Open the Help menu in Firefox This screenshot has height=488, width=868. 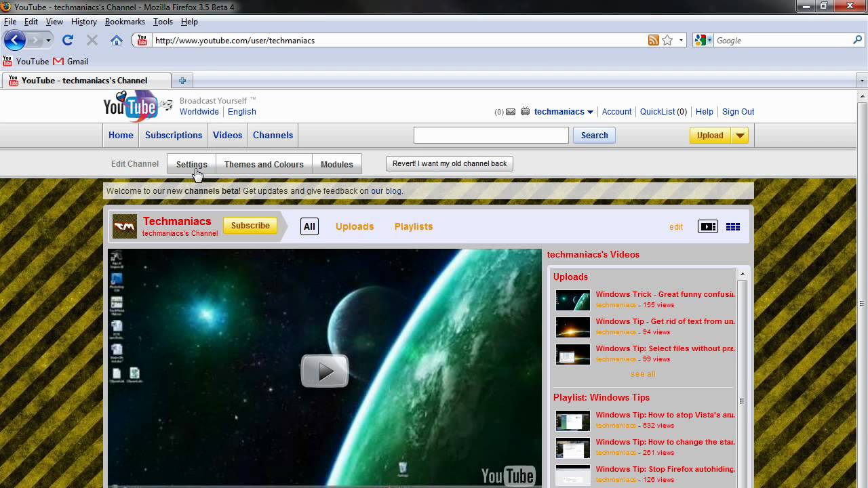(x=189, y=22)
